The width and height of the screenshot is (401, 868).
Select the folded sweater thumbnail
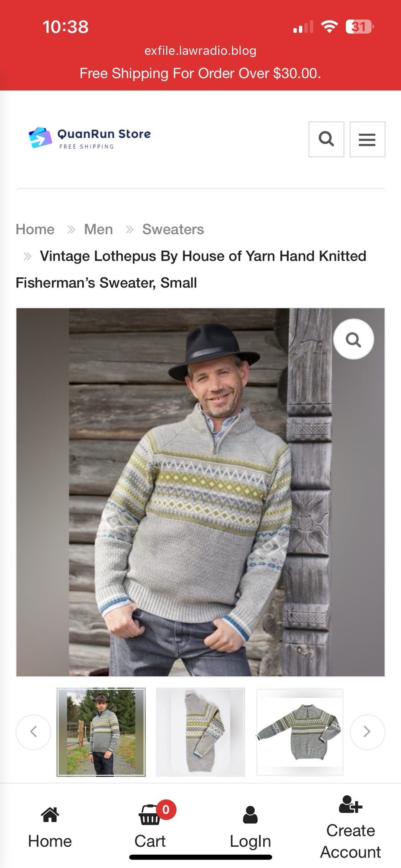click(x=200, y=732)
